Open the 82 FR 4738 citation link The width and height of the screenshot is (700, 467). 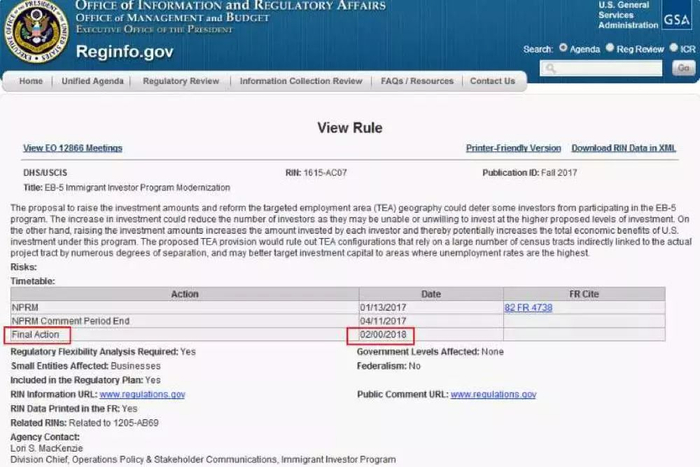click(x=528, y=308)
